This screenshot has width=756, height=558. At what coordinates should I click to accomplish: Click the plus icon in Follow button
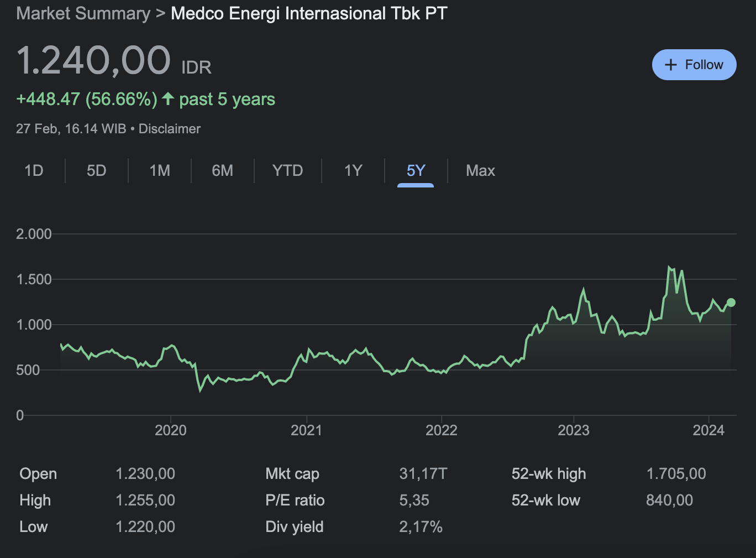pos(670,65)
